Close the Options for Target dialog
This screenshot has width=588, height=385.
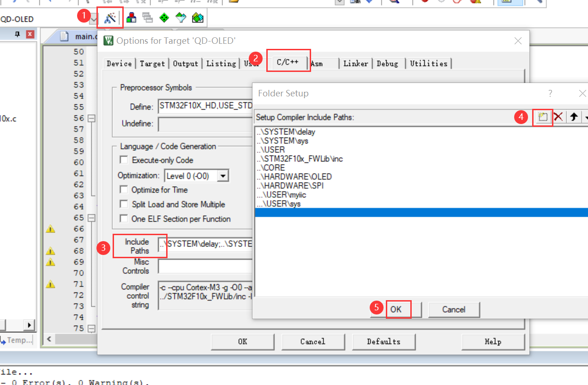pyautogui.click(x=518, y=41)
